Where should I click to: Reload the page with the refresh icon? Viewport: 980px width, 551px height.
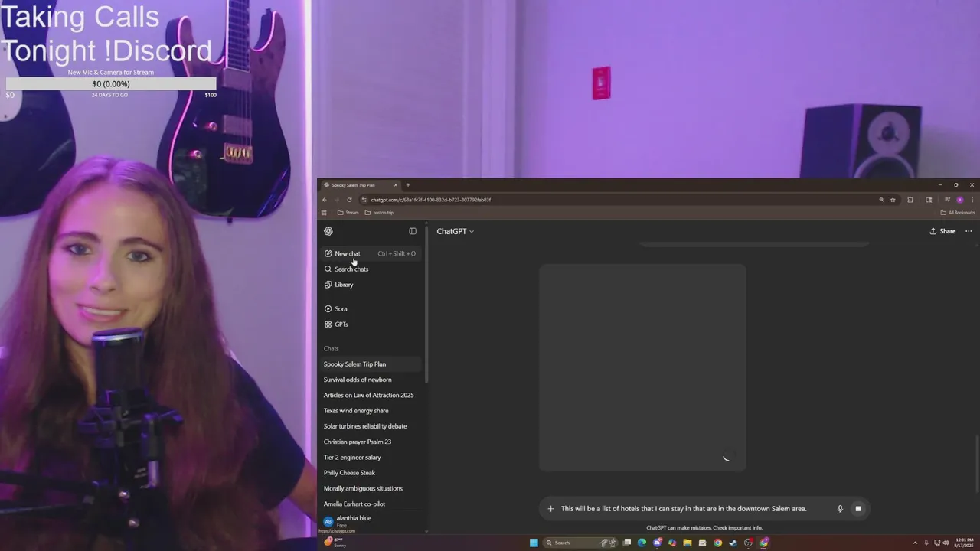click(349, 200)
